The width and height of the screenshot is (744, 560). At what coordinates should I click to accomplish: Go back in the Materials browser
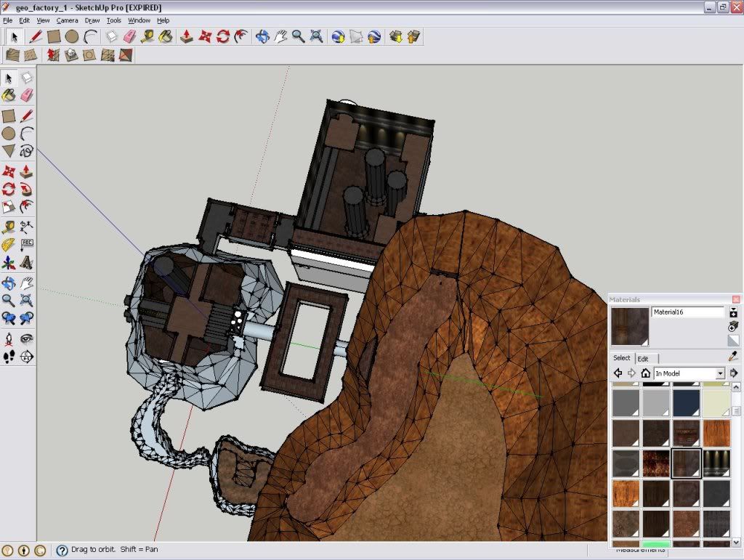click(618, 373)
